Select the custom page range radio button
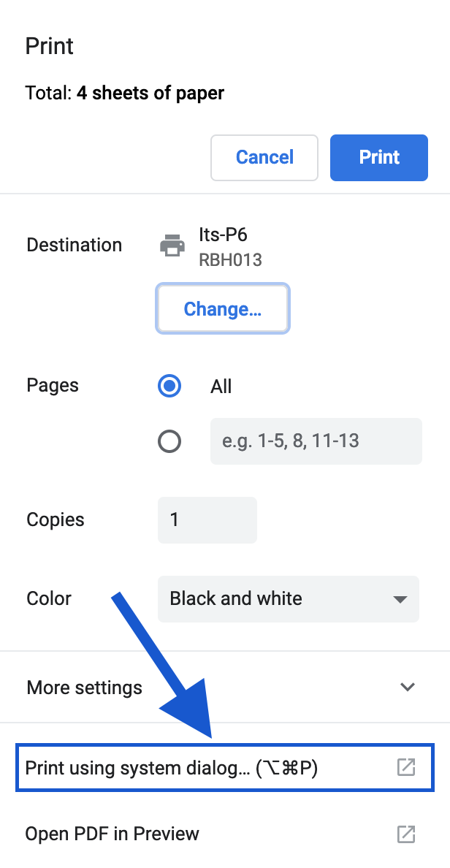 click(169, 441)
